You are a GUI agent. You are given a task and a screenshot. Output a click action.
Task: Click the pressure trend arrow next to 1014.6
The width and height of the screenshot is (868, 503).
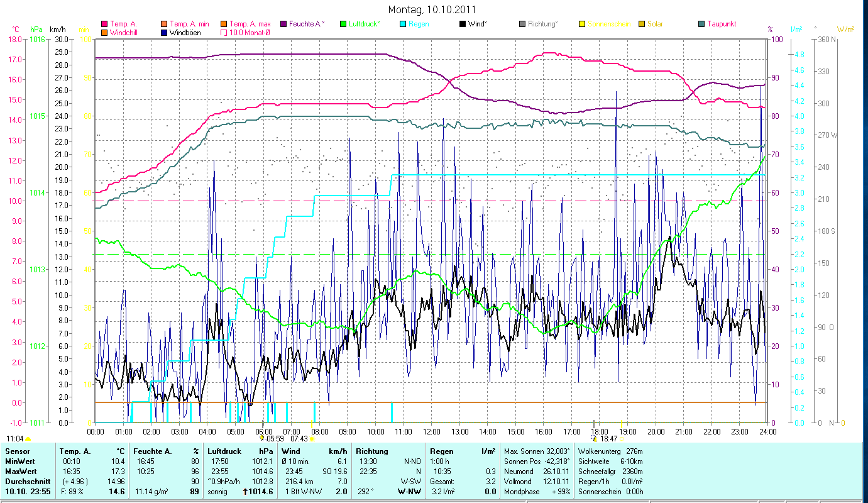tap(245, 492)
